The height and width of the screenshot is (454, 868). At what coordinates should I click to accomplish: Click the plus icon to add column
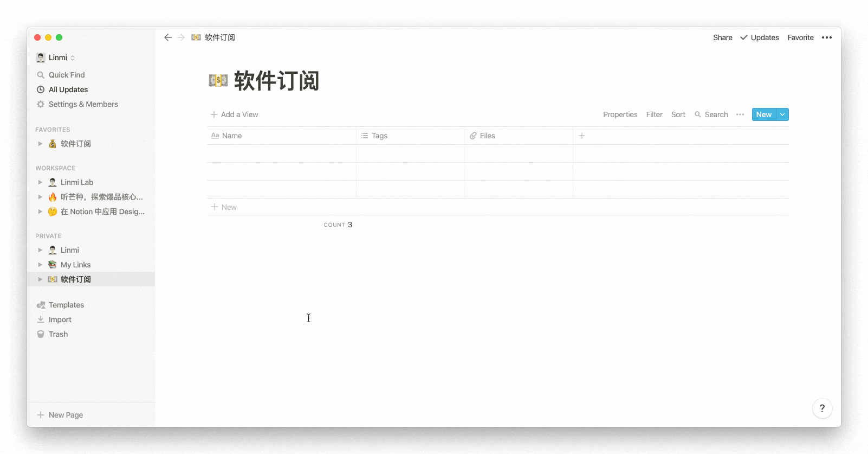(582, 136)
